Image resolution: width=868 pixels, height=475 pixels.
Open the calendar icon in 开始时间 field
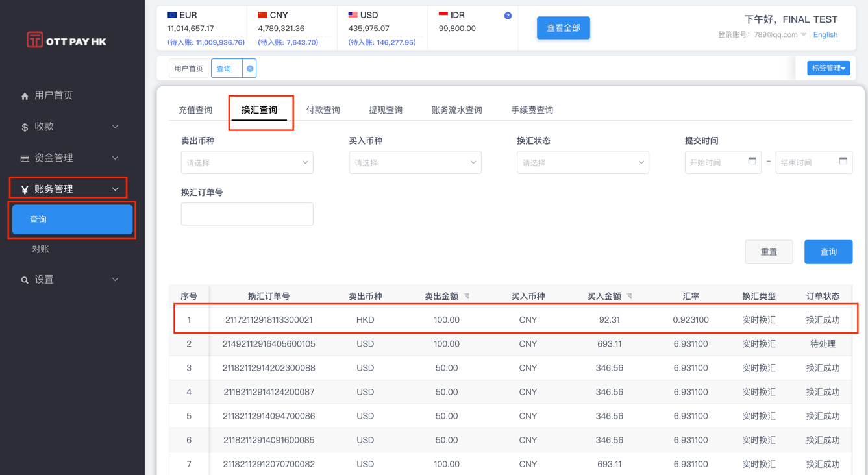(x=752, y=161)
